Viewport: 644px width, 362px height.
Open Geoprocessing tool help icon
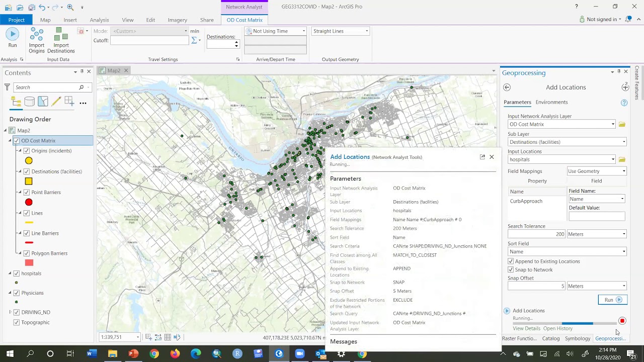tap(624, 103)
